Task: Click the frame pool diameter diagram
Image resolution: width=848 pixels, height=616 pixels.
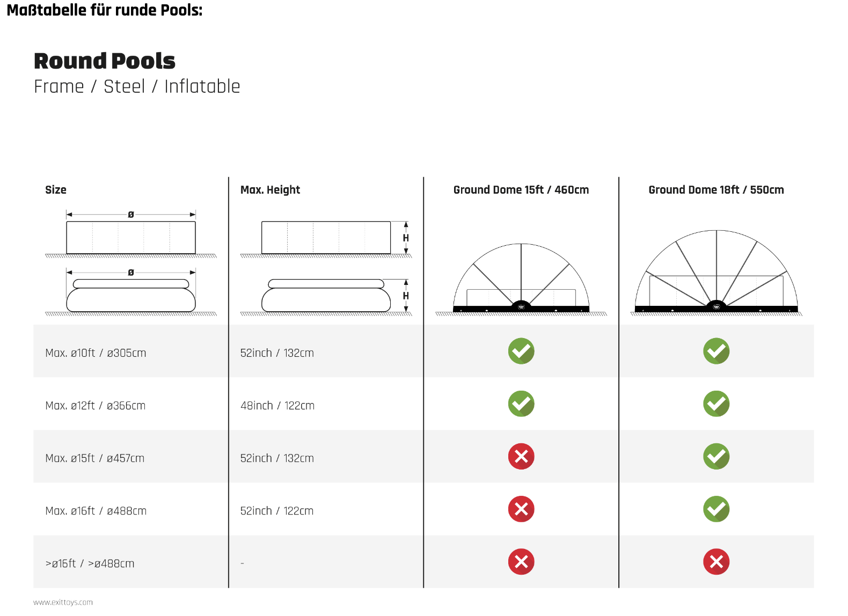Action: pyautogui.click(x=131, y=235)
